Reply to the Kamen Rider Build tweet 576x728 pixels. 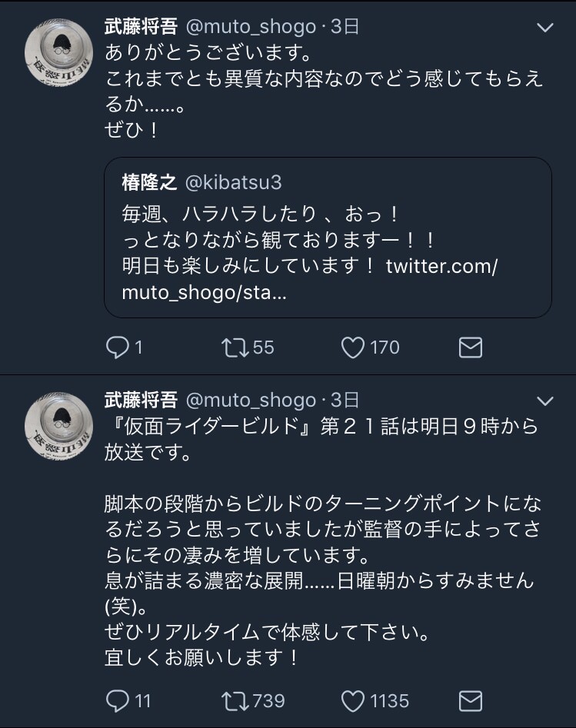(x=117, y=700)
